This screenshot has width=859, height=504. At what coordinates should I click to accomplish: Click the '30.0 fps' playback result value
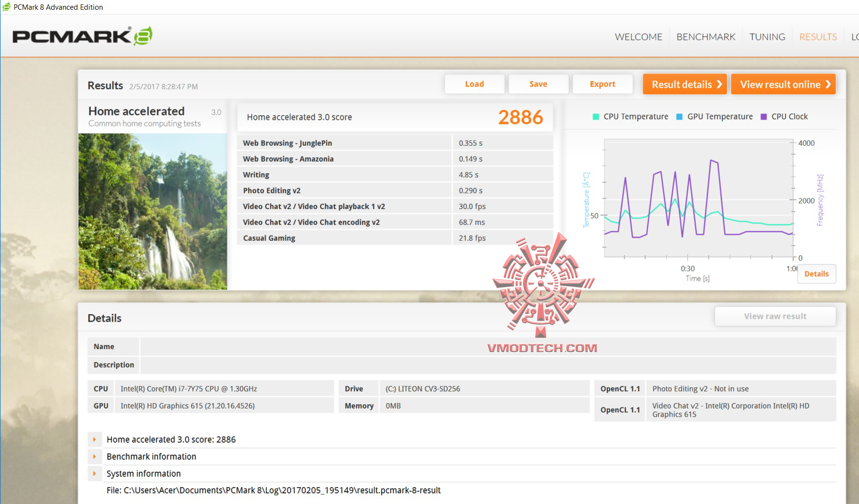472,206
